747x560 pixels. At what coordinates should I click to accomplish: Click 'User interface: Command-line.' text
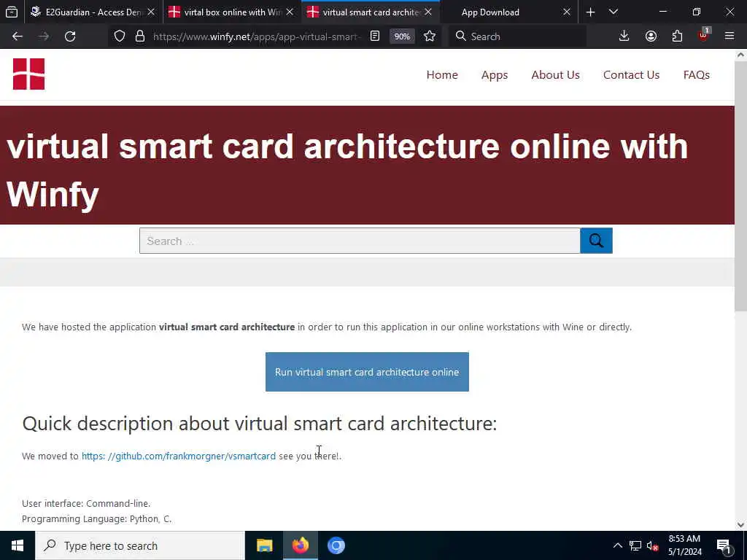[x=86, y=503]
